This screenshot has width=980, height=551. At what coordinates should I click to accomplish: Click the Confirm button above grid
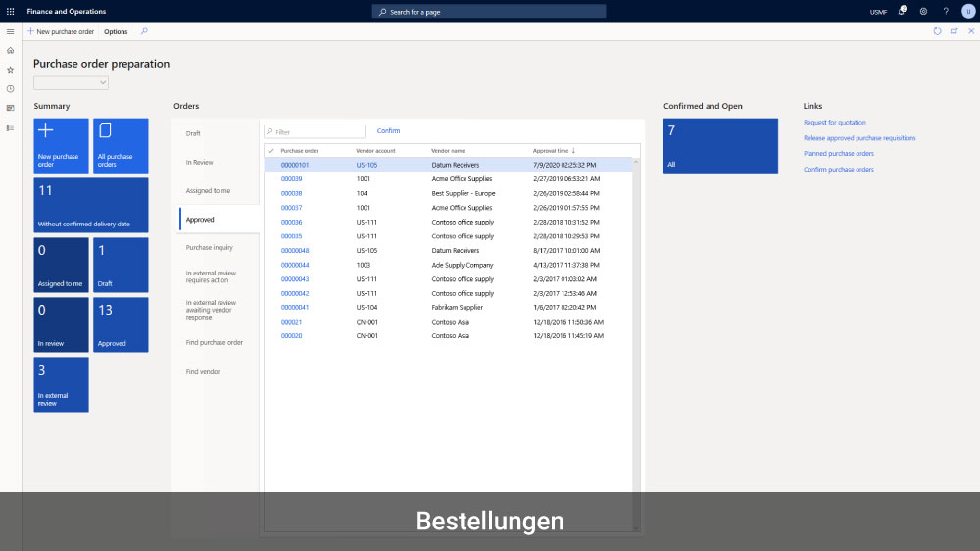(388, 131)
